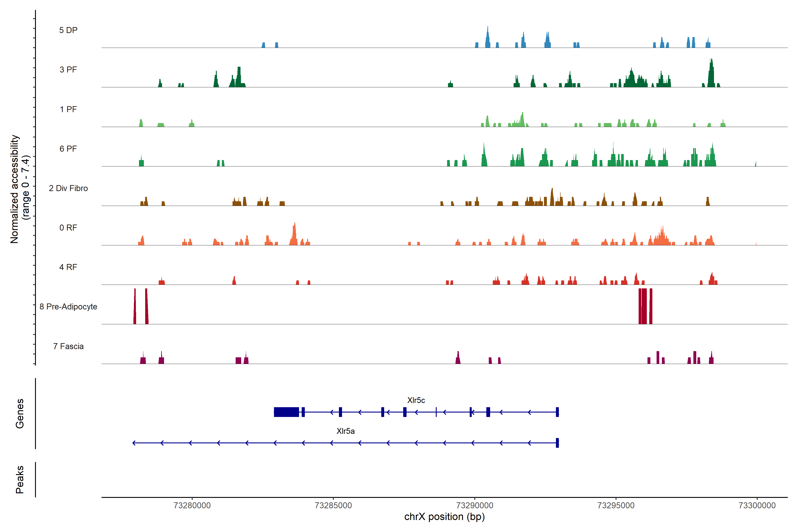Click the Xlr5a gene name
The width and height of the screenshot is (798, 532).
pos(345,431)
